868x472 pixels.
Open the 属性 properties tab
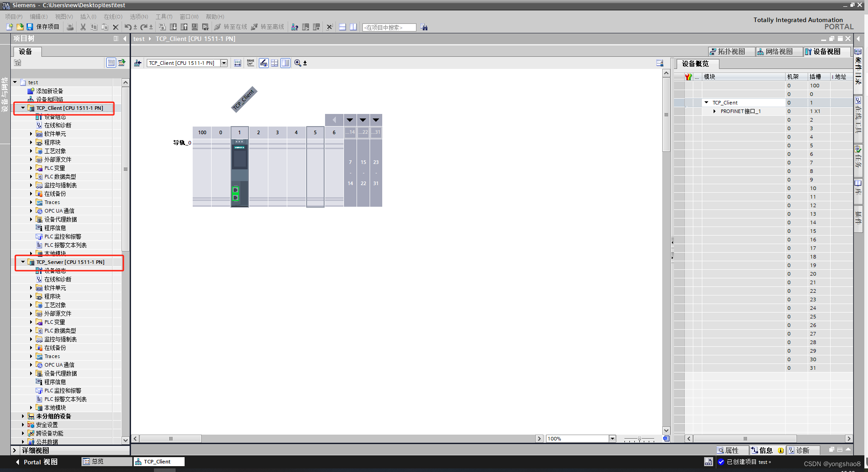pos(732,450)
